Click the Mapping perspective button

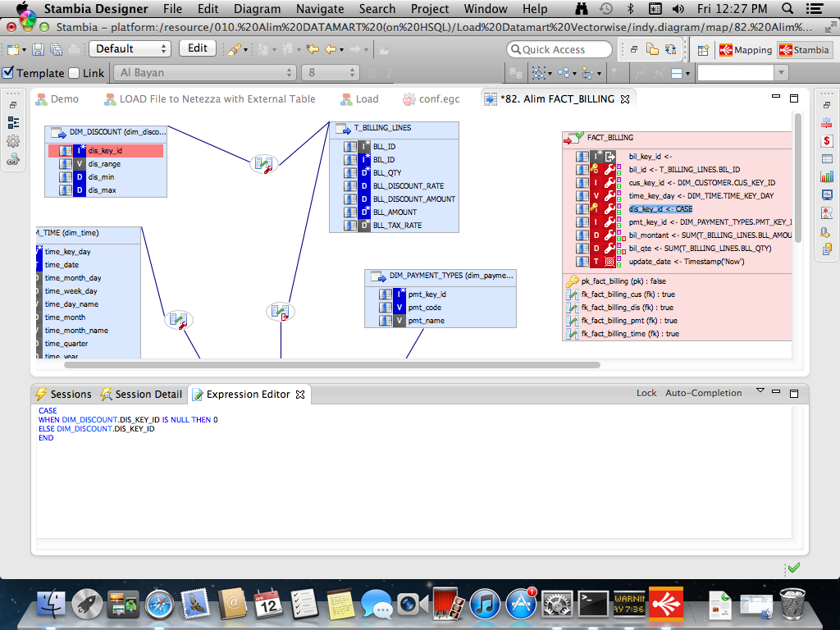coord(746,50)
